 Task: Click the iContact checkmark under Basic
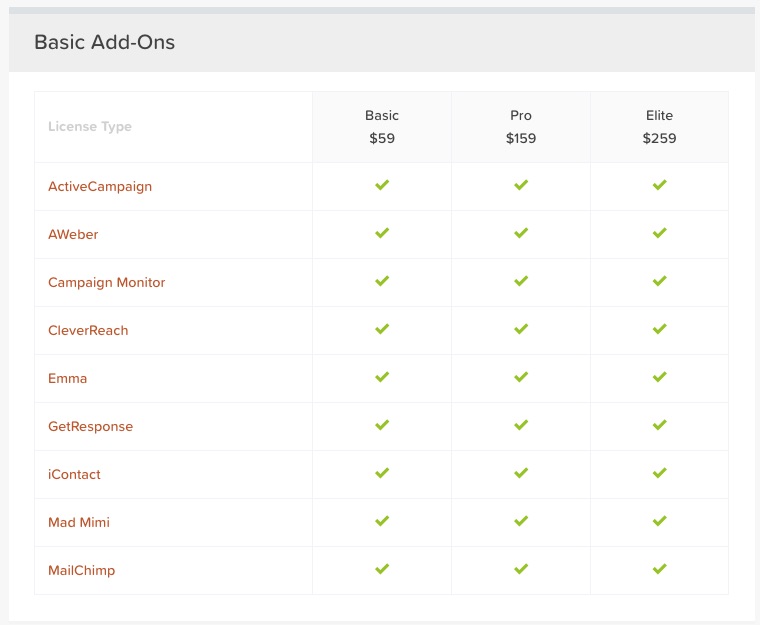point(382,473)
